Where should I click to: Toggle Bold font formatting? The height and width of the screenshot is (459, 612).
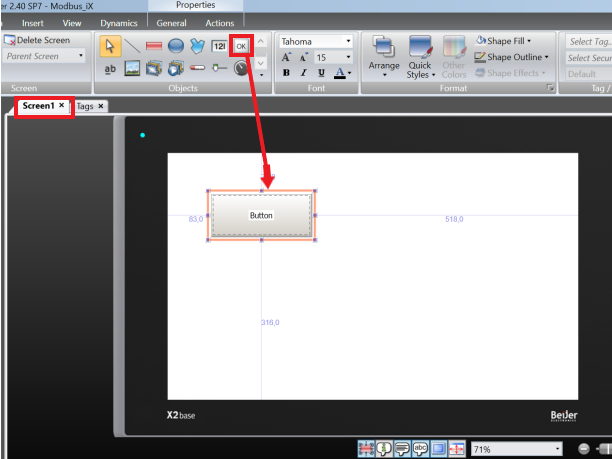(286, 73)
